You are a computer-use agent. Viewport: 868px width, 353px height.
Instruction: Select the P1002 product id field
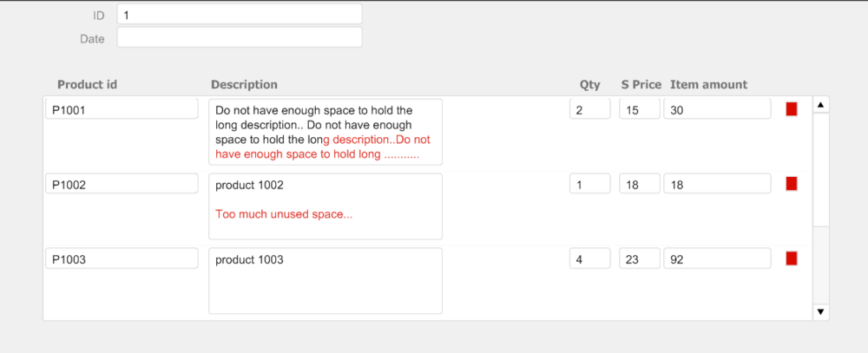point(122,184)
